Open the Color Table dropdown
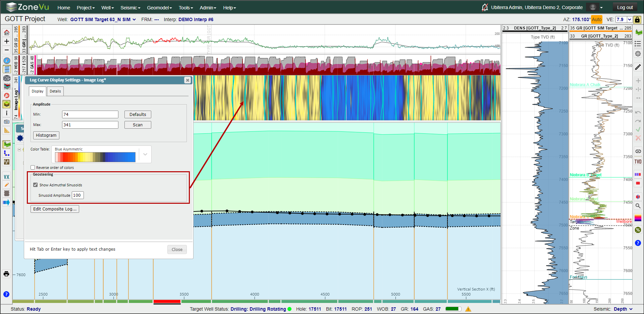 click(x=145, y=154)
